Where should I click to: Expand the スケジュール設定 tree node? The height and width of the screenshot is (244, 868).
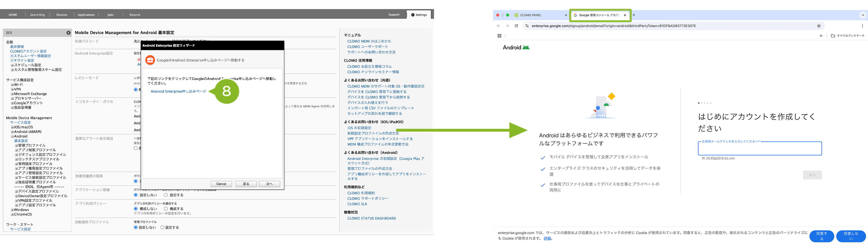coord(12,65)
